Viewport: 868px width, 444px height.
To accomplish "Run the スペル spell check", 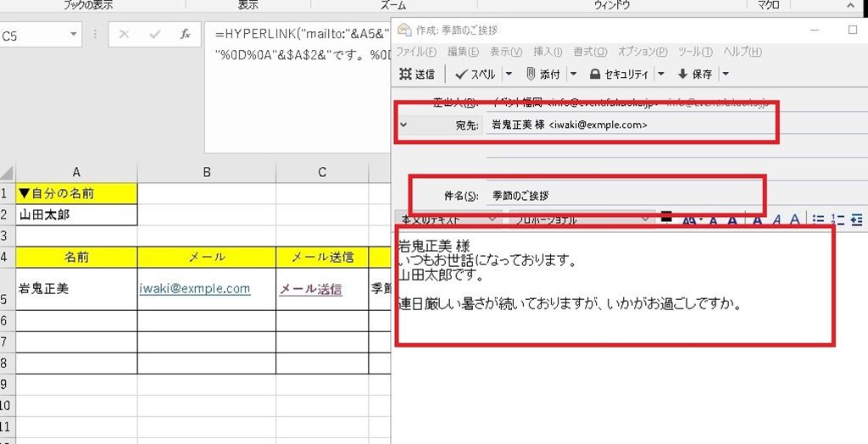I will (476, 74).
